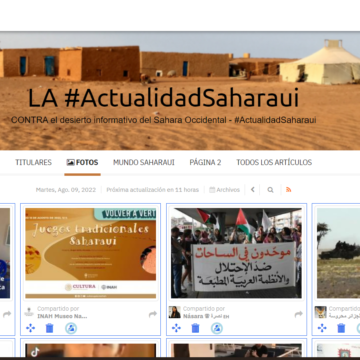Click the INAH Museo avatar logo
Screen dimensions: 360x360
[29, 312]
